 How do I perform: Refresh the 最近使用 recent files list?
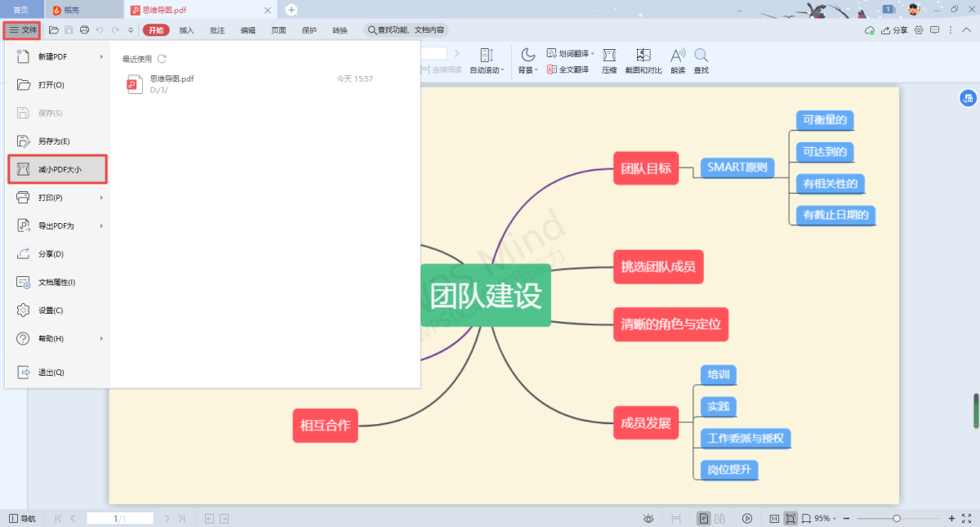point(162,59)
